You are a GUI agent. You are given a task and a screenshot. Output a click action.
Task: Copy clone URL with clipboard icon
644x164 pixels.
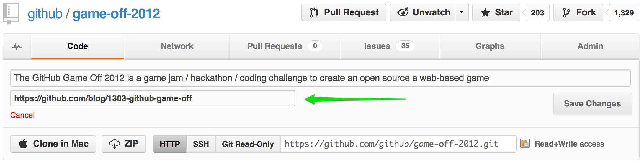click(x=525, y=144)
